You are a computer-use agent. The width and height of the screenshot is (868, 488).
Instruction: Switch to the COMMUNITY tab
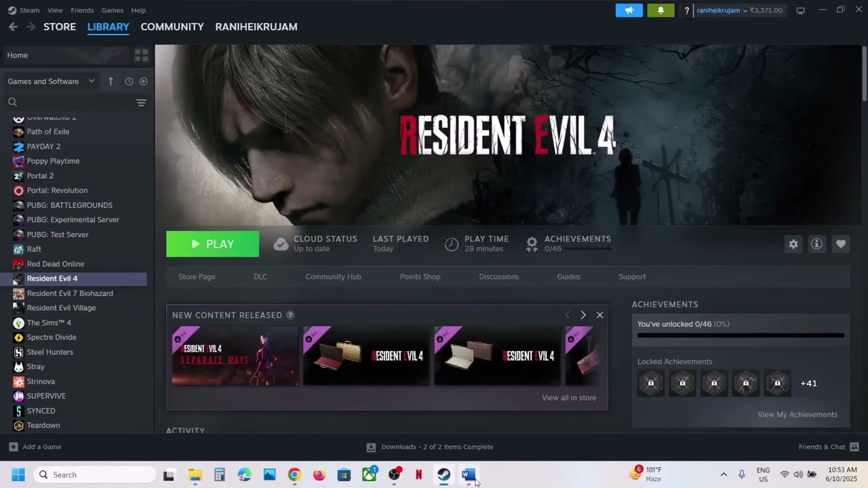pyautogui.click(x=172, y=26)
